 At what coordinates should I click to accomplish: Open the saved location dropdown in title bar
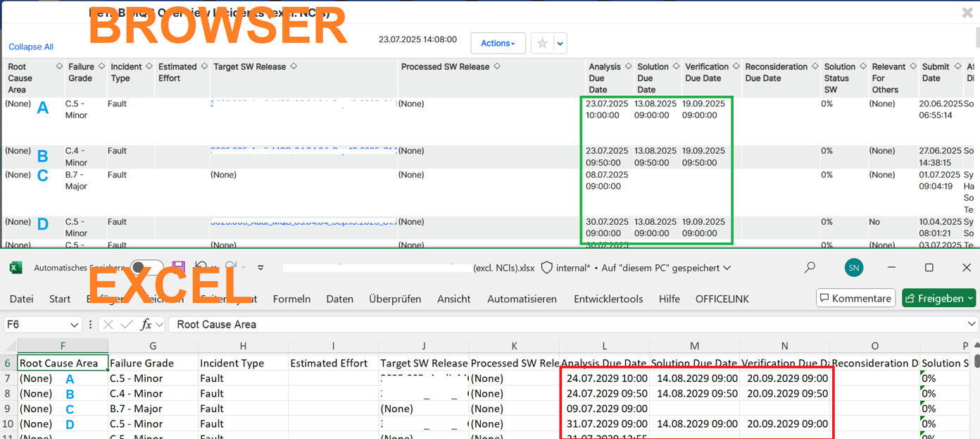point(727,268)
